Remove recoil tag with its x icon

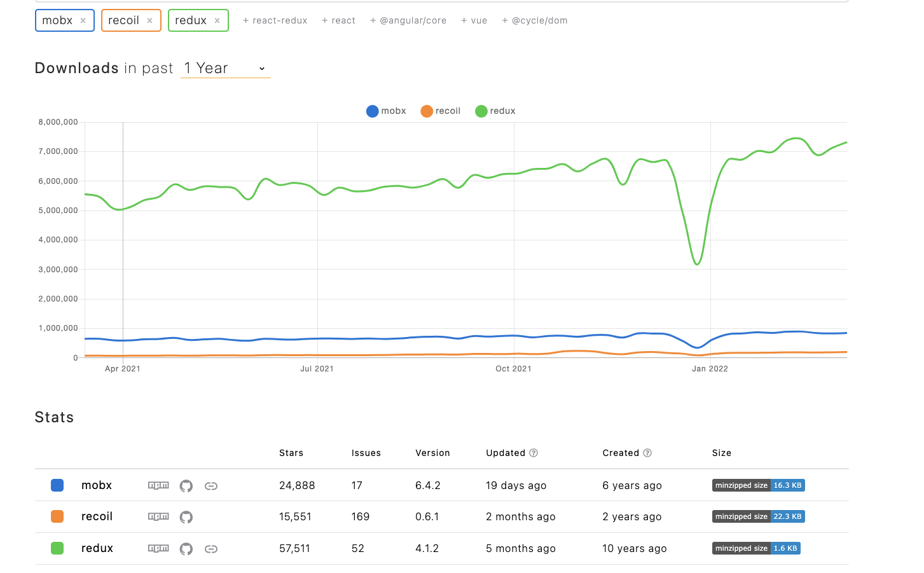[x=149, y=20]
